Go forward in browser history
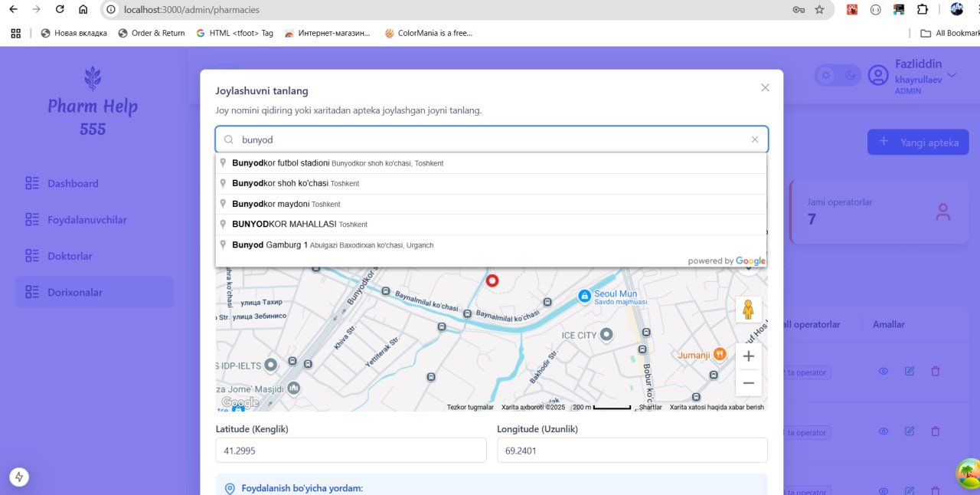 36,10
